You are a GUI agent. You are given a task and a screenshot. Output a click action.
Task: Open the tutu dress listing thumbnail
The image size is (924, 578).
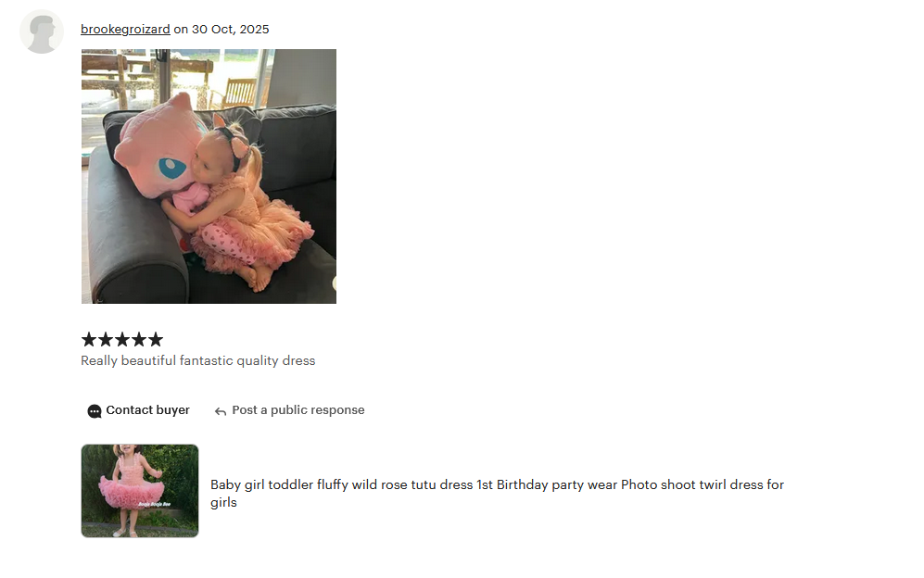coord(140,491)
